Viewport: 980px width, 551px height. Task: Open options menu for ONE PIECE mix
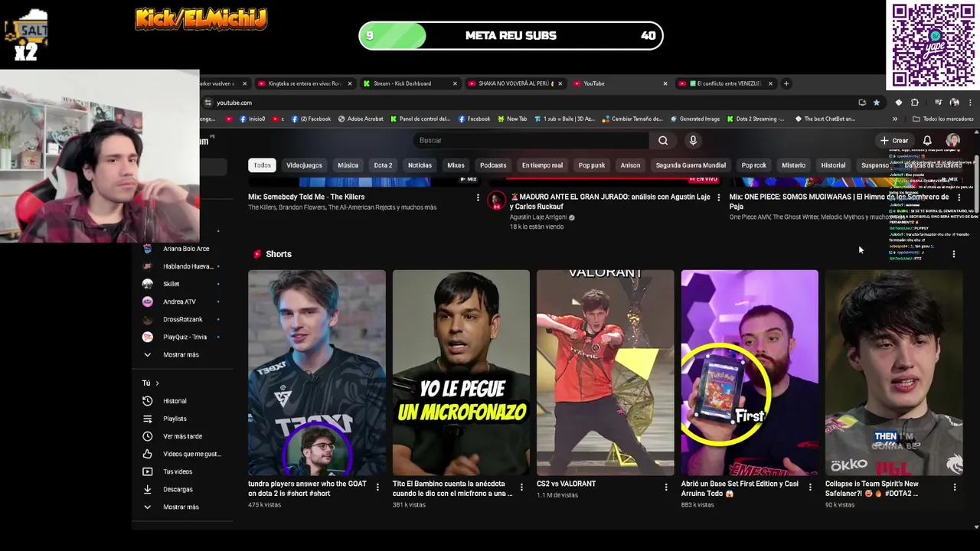959,198
